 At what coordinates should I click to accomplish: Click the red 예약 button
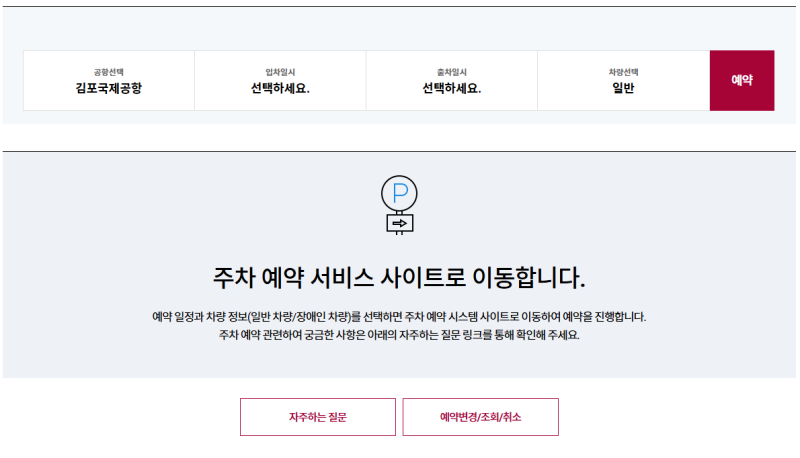742,81
